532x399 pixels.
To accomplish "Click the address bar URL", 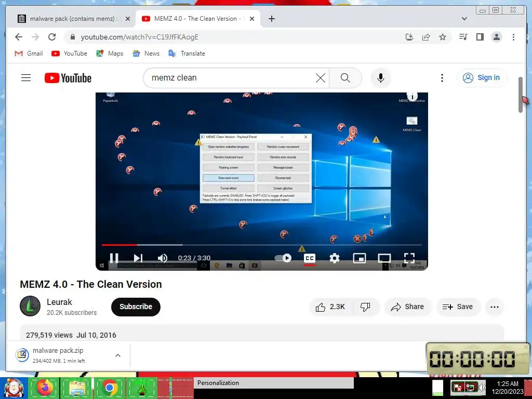I will [139, 37].
